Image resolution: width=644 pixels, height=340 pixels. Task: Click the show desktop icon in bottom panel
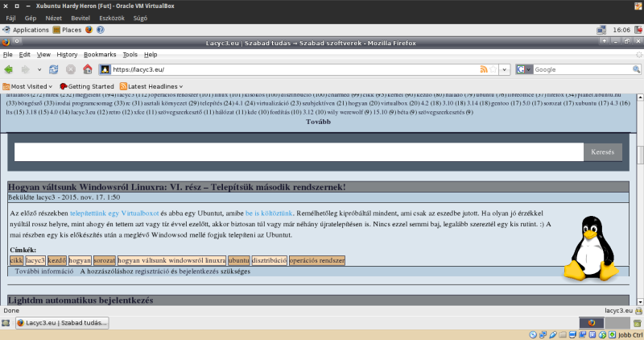[x=6, y=323]
